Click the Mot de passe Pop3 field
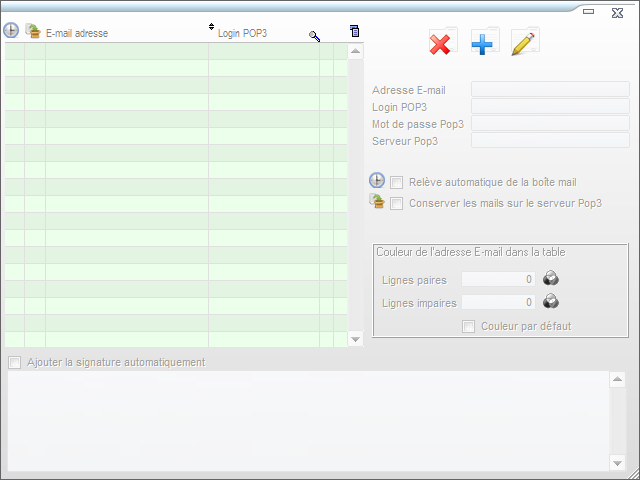Screen dimensions: 640x480 pos(550,124)
